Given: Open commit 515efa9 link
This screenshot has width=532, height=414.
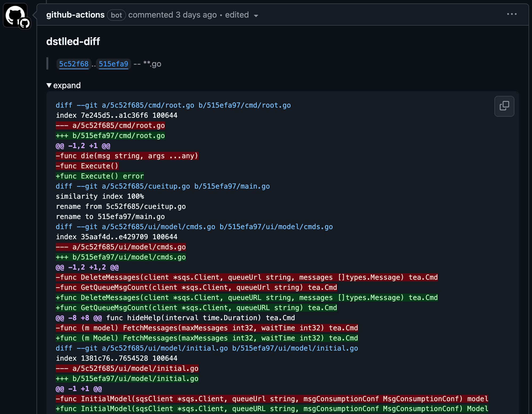Looking at the screenshot, I should point(114,64).
